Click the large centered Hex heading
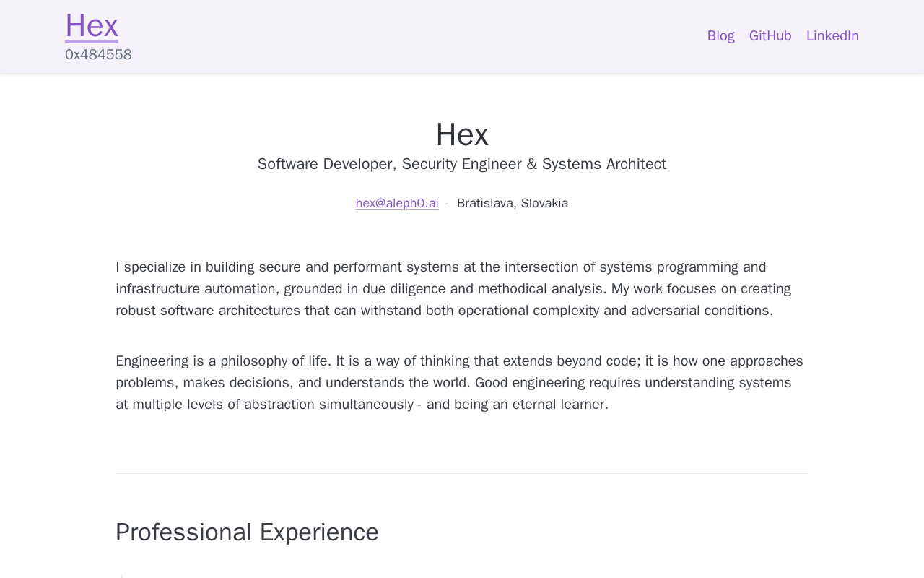The image size is (924, 578). pyautogui.click(x=462, y=134)
